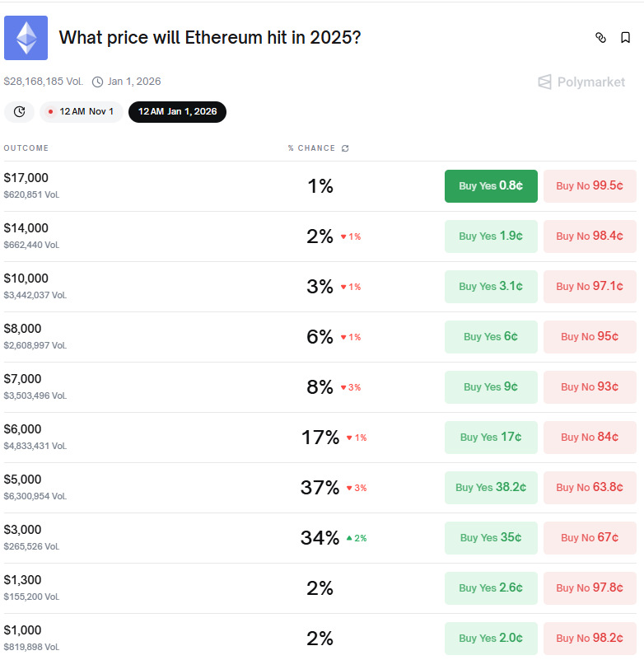Viewport: 644px width, 660px height.
Task: Click the Ethereum market logo icon
Action: click(26, 38)
